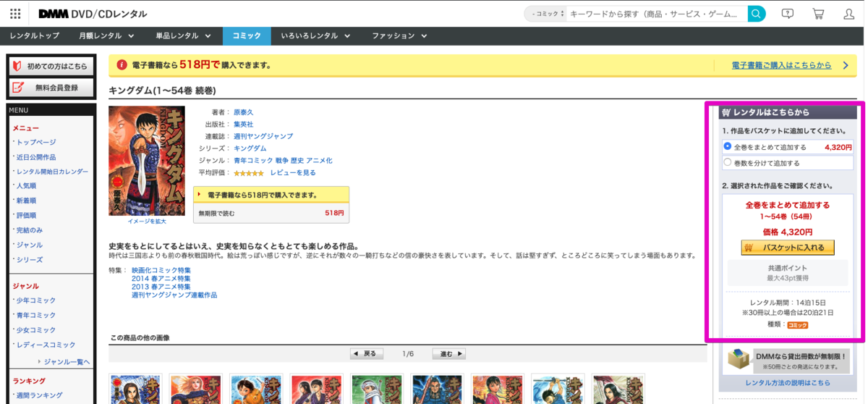
Task: Click the cardboard box delivery icon
Action: coord(739,359)
